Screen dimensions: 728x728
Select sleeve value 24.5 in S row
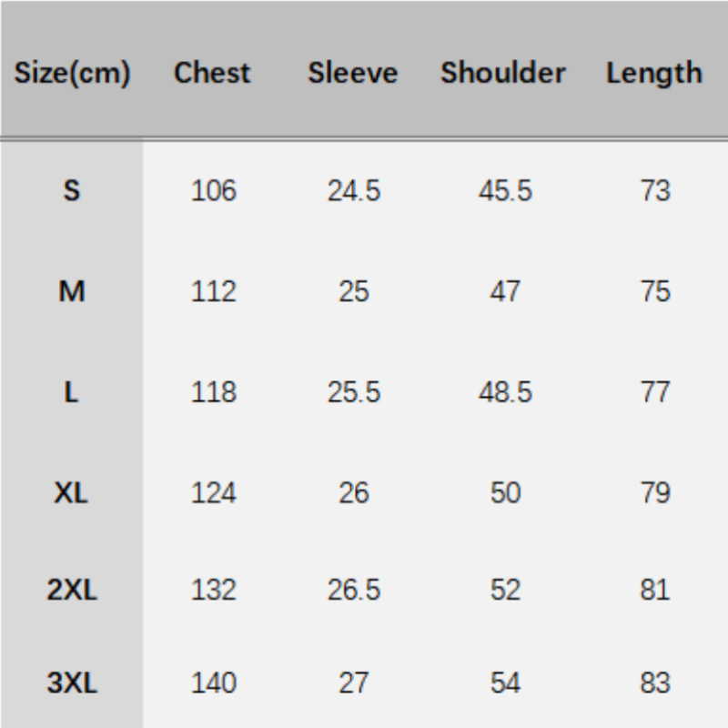[354, 191]
